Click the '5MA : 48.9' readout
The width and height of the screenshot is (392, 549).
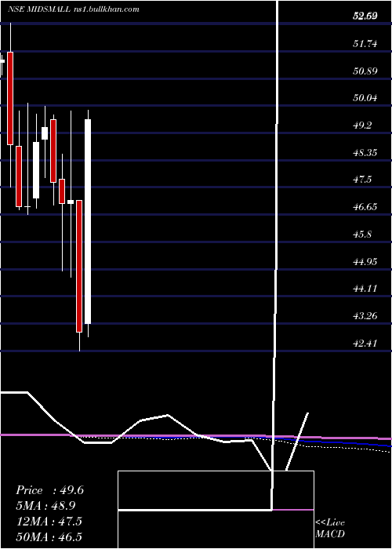(x=45, y=506)
